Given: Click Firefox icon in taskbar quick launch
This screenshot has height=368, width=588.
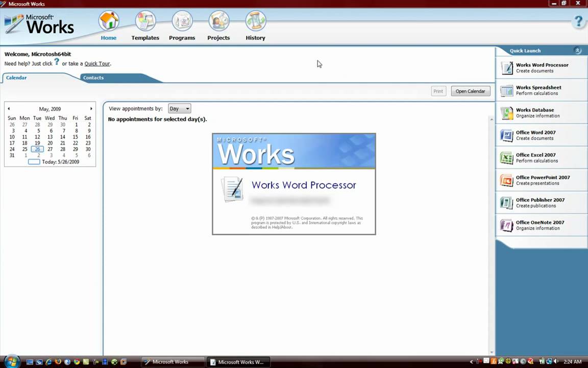Looking at the screenshot, I should [58, 362].
